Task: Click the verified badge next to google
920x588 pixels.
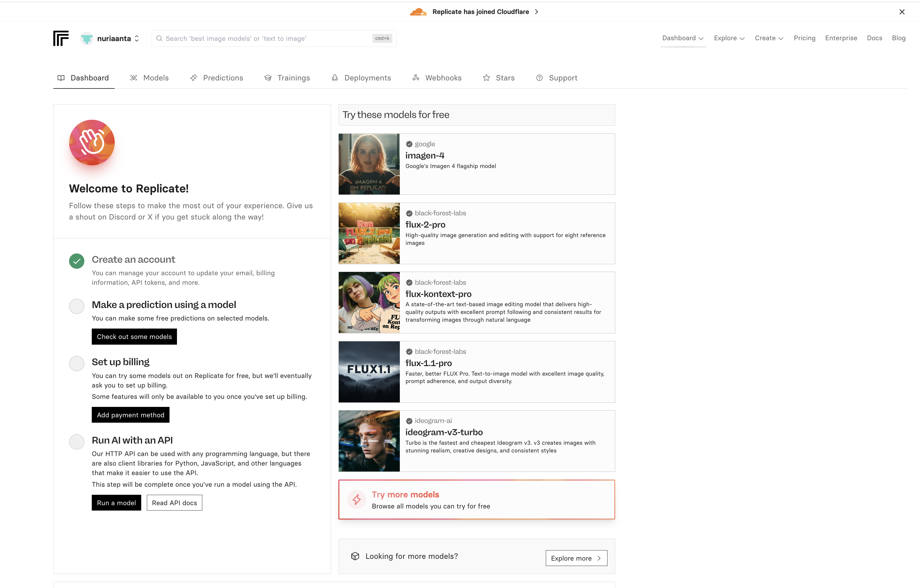Action: [409, 144]
